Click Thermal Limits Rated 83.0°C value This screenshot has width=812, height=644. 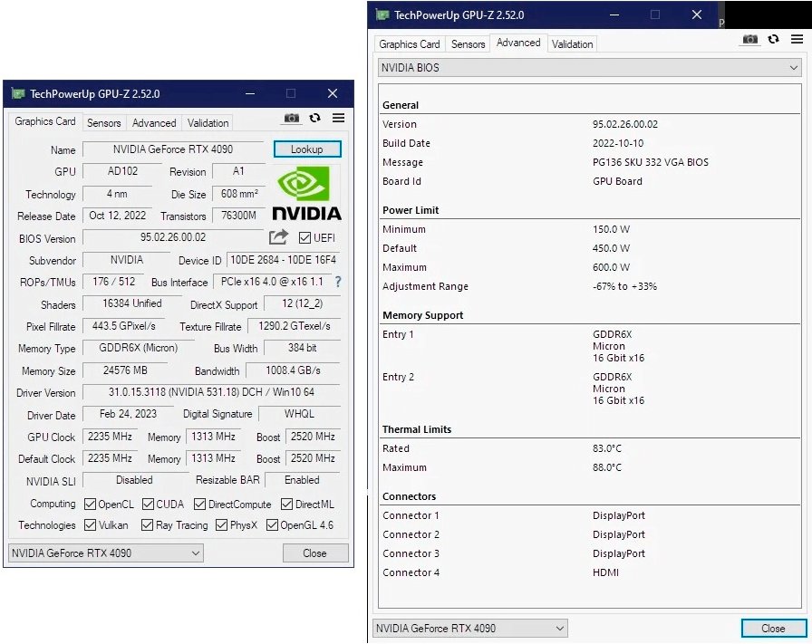(607, 449)
